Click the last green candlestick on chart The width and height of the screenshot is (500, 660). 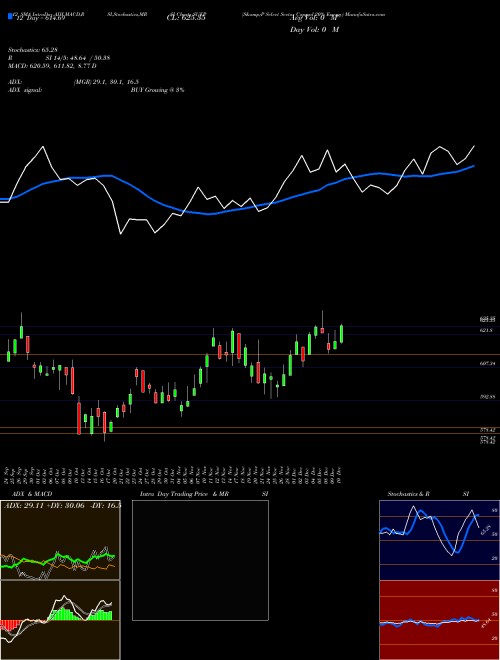tap(341, 333)
